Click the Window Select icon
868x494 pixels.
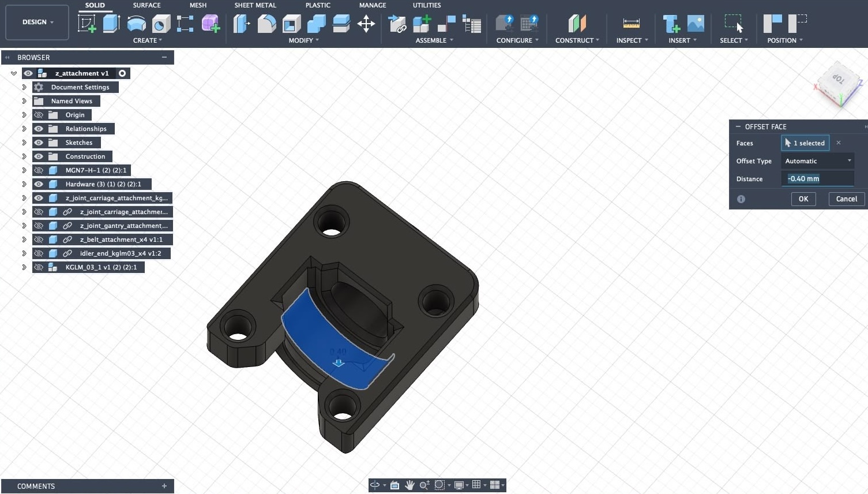tap(734, 24)
